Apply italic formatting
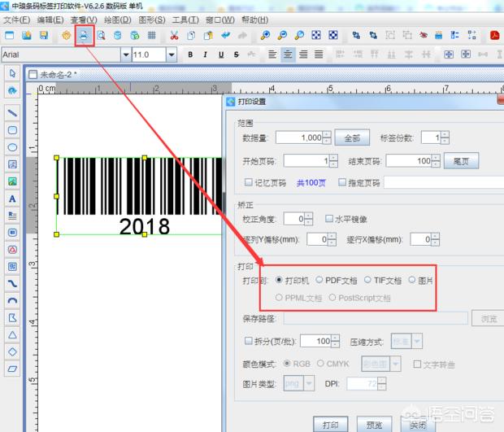Viewport: 504px width, 432px height. pos(206,55)
